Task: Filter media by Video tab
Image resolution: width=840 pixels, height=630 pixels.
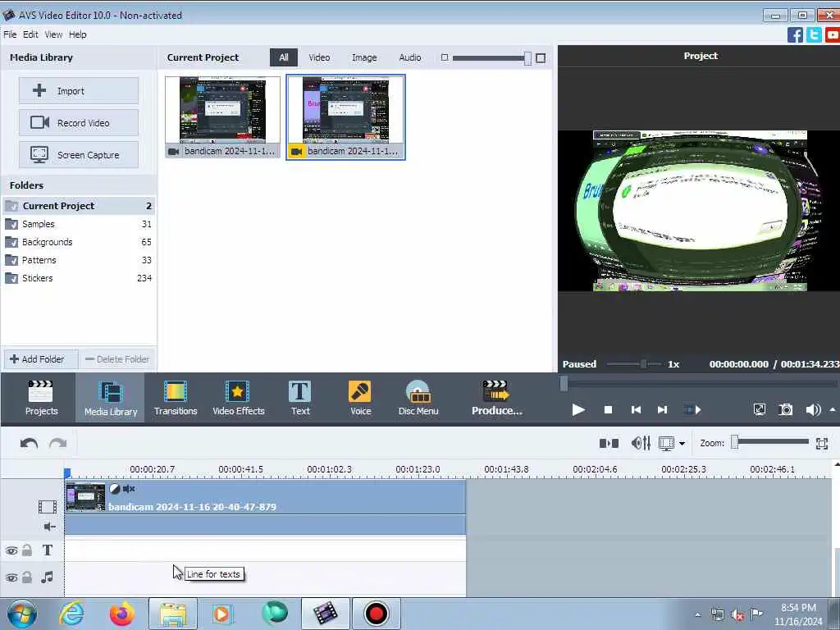Action: (x=319, y=57)
